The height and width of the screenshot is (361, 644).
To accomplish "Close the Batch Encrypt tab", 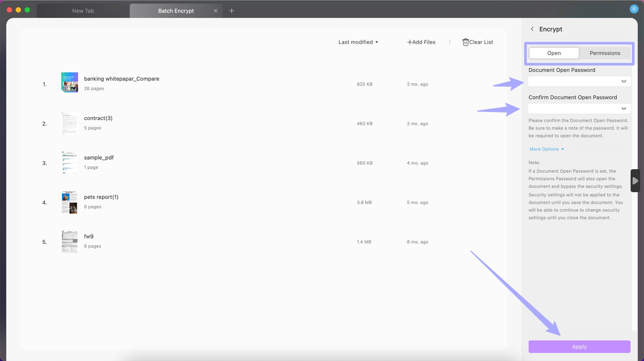I will click(x=216, y=11).
